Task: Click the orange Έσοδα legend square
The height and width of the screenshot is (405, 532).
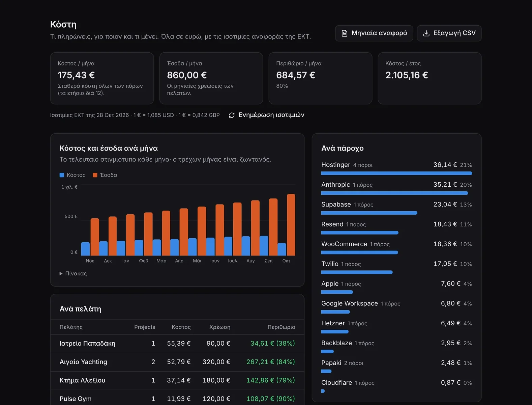Action: tap(95, 175)
